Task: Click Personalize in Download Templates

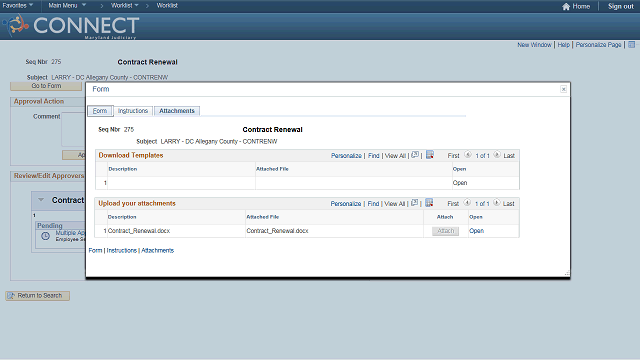Action: (346, 156)
